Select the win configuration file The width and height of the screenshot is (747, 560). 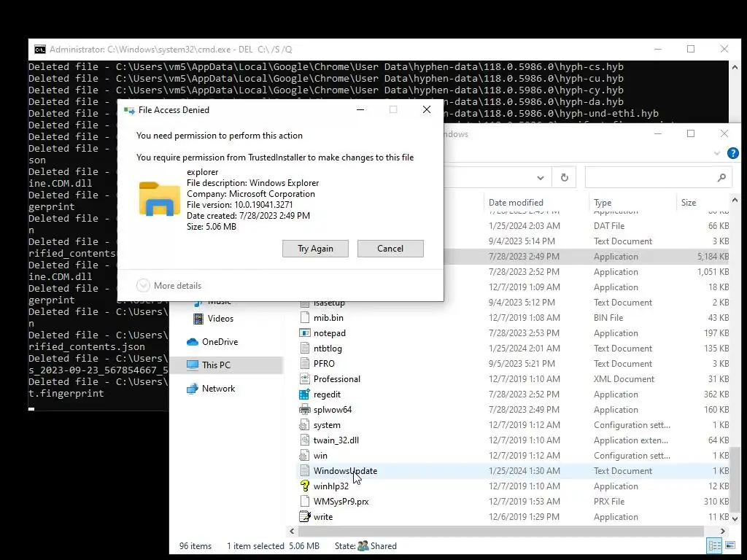click(320, 456)
